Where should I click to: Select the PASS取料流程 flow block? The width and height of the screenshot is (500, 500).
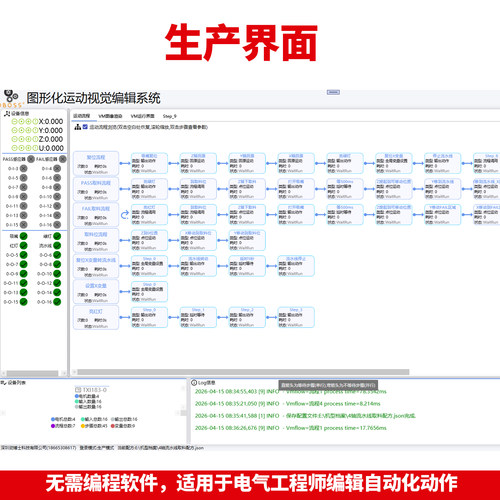tap(96, 189)
